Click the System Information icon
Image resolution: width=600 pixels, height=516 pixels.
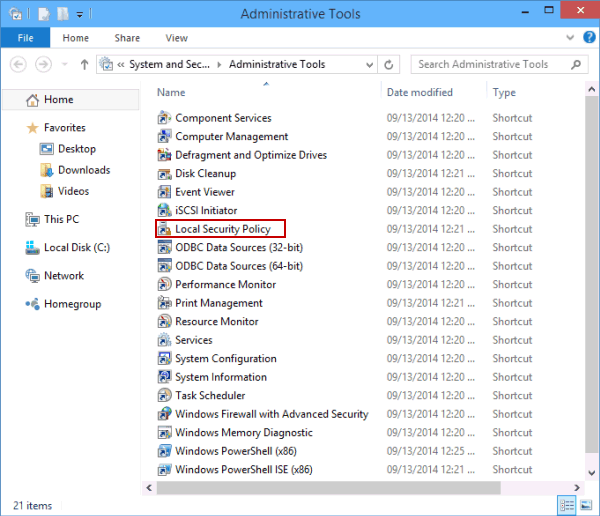165,377
